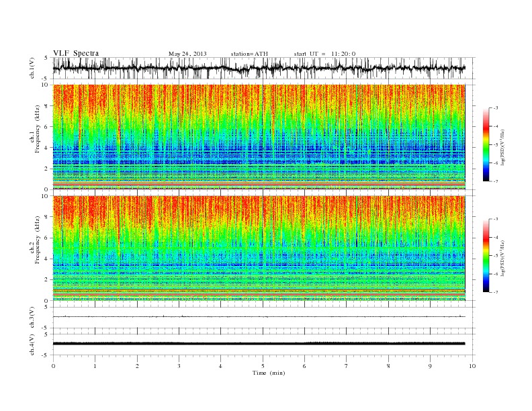The image size is (532, 411).
Task: Click the "7" tick on the time axis
Action: (x=347, y=366)
